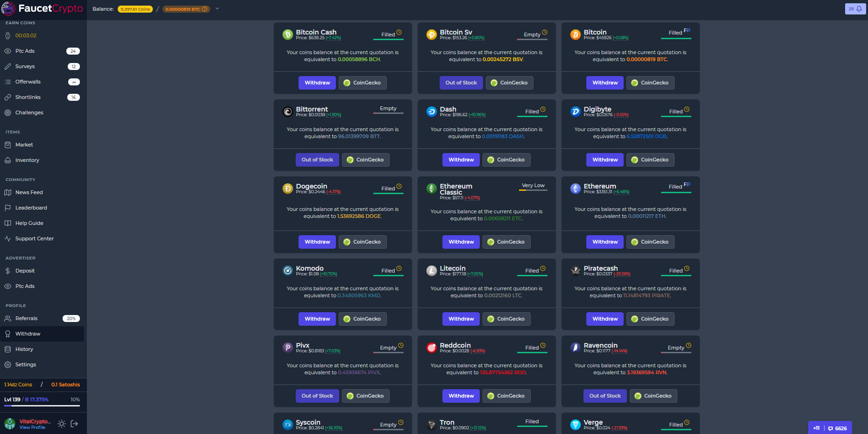Screen dimensions: 868x434
Task: Withdraw Bitcoin Cash
Action: pos(317,83)
